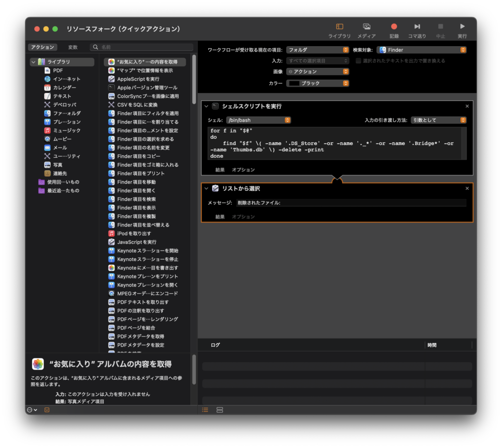
Task: Click the ライブラリ toolbar icon
Action: tap(339, 27)
